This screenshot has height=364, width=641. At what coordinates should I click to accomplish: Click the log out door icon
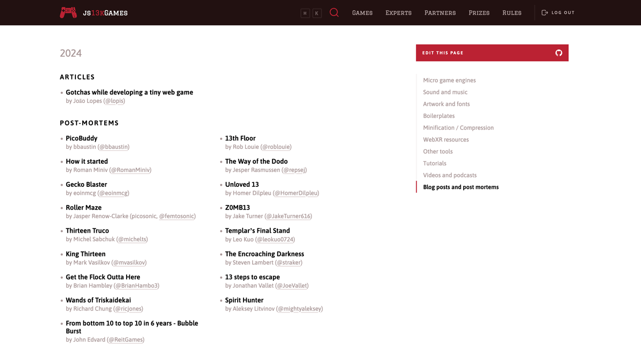pos(545,12)
